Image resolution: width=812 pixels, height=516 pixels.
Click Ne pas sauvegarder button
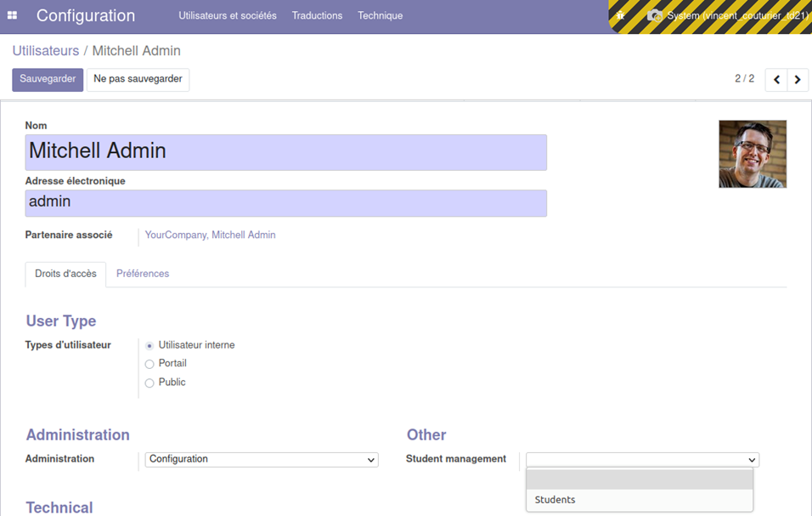pos(138,79)
